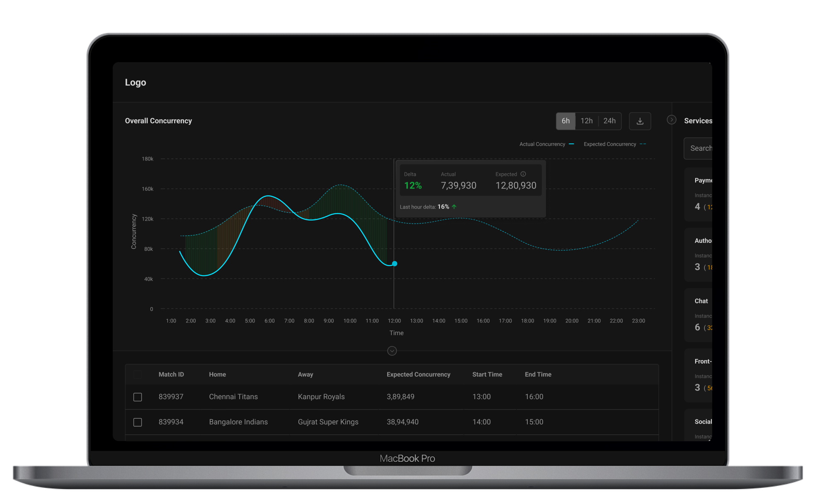Collapse the chart using the down-chevron circle
This screenshot has width=815, height=504.
click(x=392, y=351)
